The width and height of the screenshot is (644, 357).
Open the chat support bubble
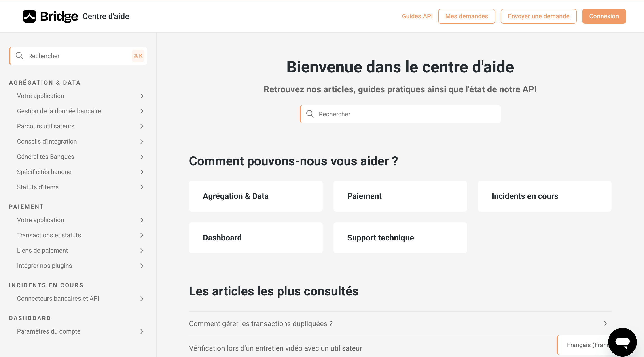pos(622,342)
